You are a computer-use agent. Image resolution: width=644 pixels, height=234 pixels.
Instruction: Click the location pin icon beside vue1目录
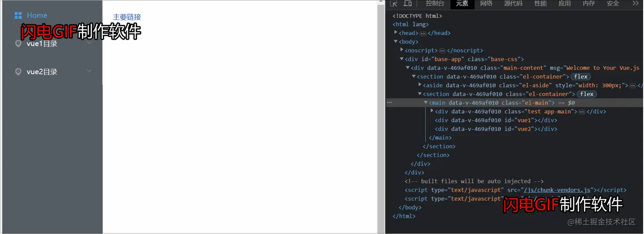click(18, 43)
